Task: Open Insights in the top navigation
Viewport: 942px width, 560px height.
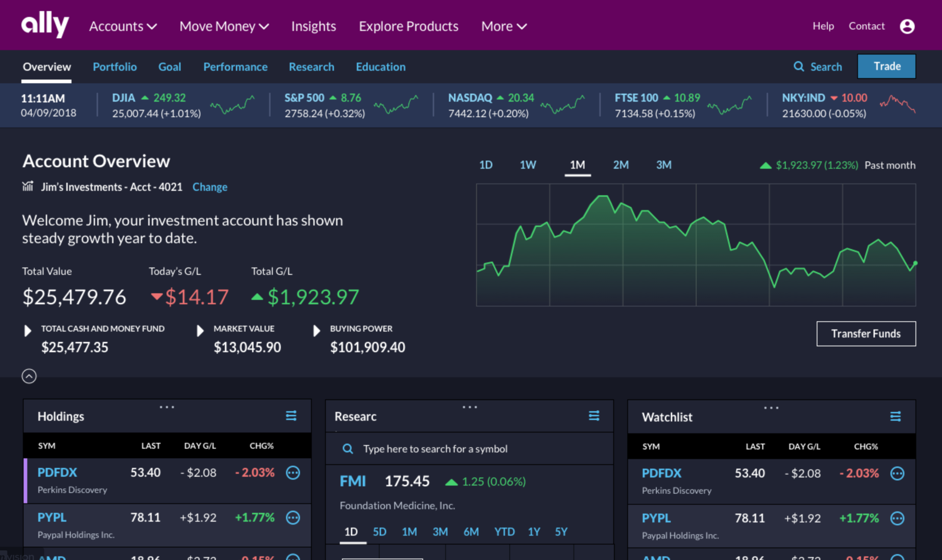Action: [x=313, y=26]
